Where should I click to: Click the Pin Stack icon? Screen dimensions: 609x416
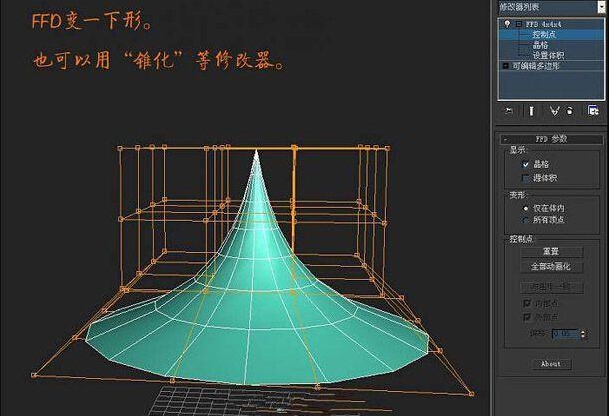tap(509, 111)
